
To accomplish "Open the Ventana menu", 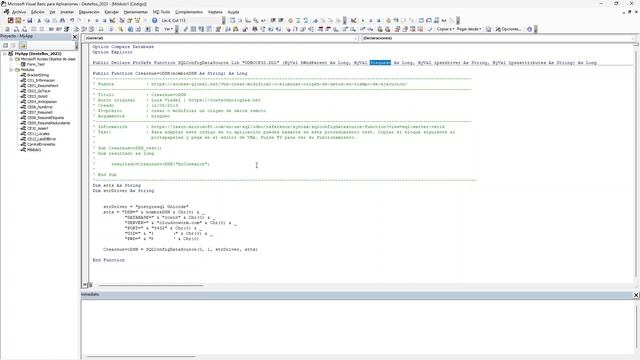I will click(x=215, y=12).
